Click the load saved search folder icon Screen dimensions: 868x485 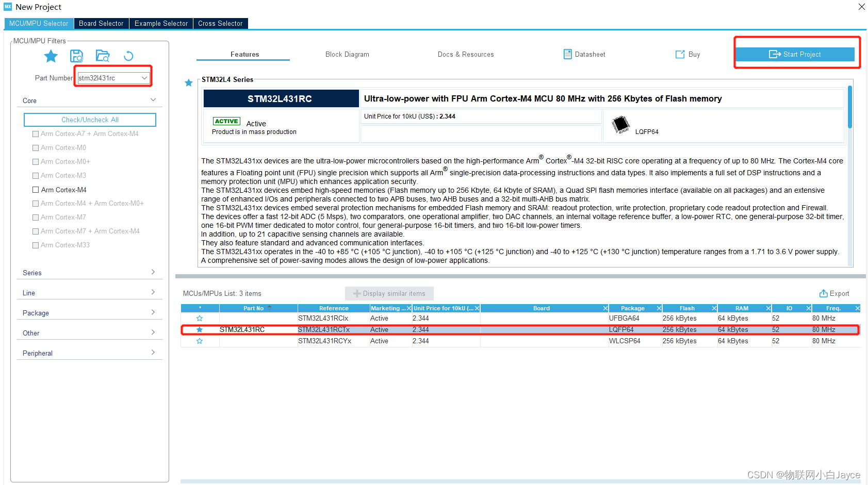coord(103,56)
